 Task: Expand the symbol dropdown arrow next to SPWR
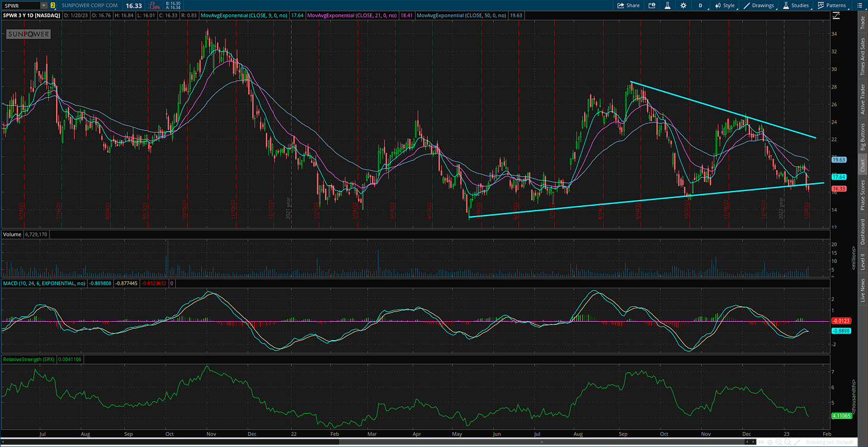point(44,5)
